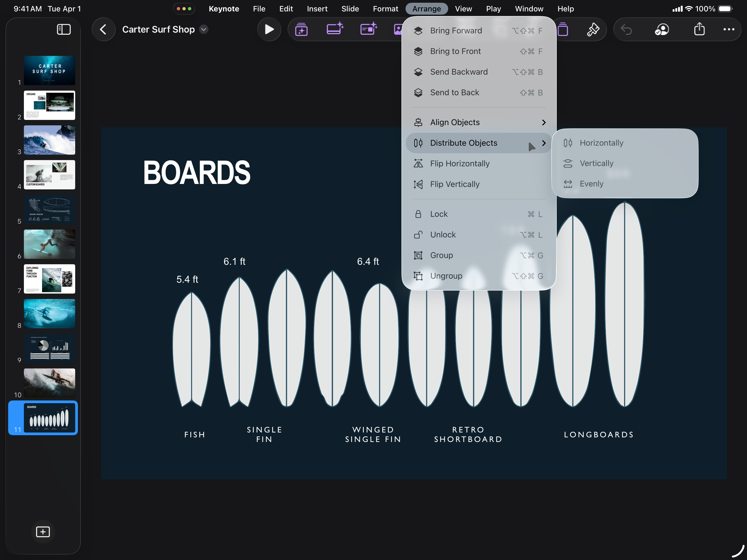The width and height of the screenshot is (747, 560).
Task: Open the collaboration people icon
Action: click(x=662, y=29)
